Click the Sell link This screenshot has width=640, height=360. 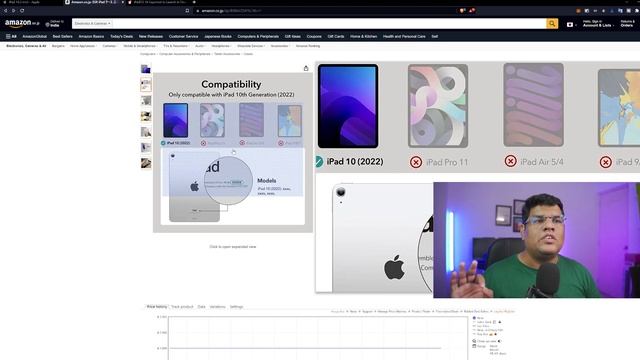[435, 36]
